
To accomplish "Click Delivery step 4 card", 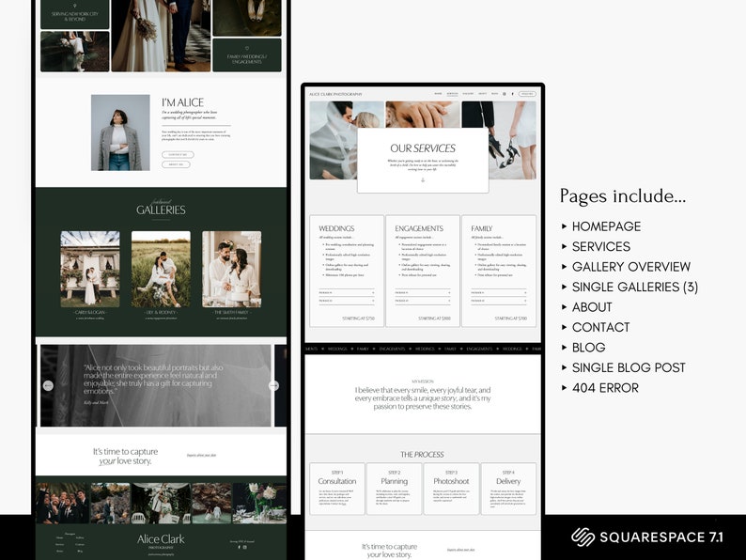I will 508,489.
